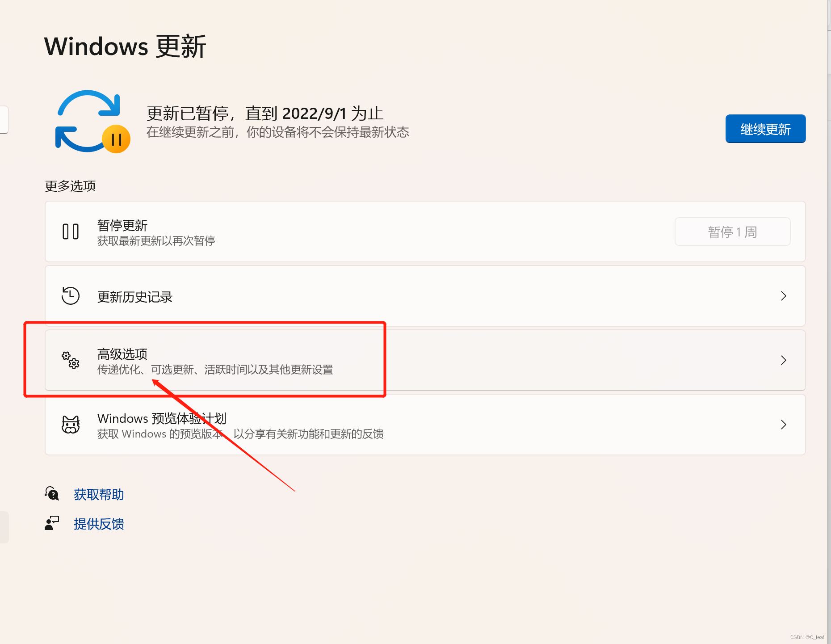
Task: Click the 更多选项 section label
Action: [x=70, y=186]
